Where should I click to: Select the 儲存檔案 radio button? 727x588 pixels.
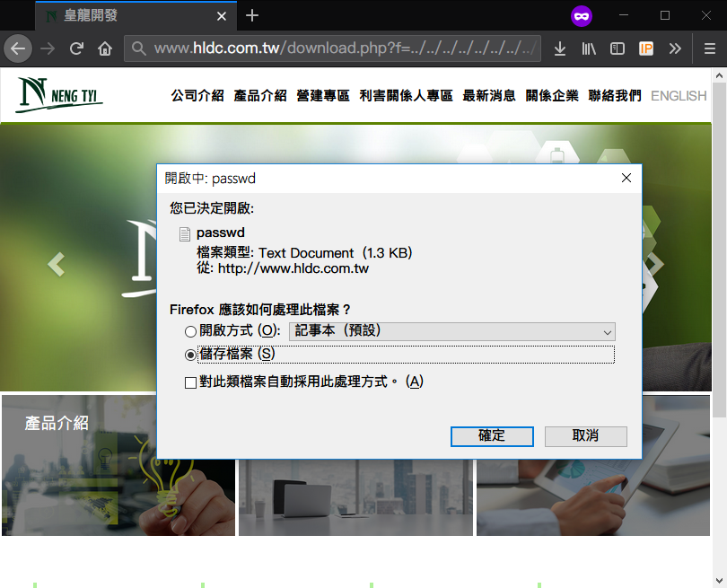[190, 355]
